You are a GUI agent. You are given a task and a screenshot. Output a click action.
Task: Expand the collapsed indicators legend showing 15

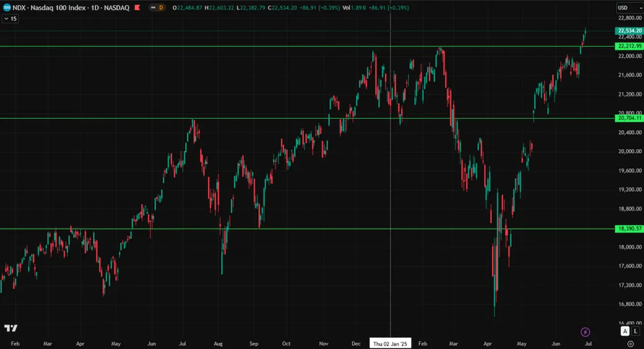(x=10, y=19)
